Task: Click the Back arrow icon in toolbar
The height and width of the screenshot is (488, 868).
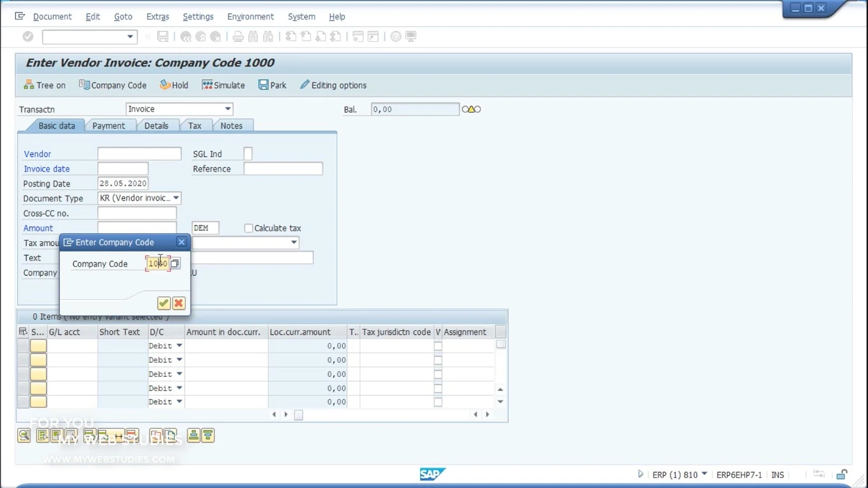Action: coord(186,37)
